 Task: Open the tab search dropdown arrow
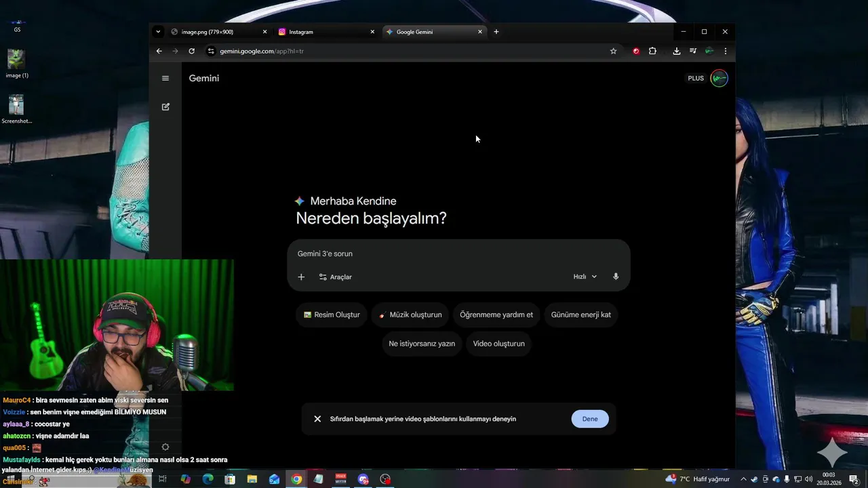(x=158, y=32)
